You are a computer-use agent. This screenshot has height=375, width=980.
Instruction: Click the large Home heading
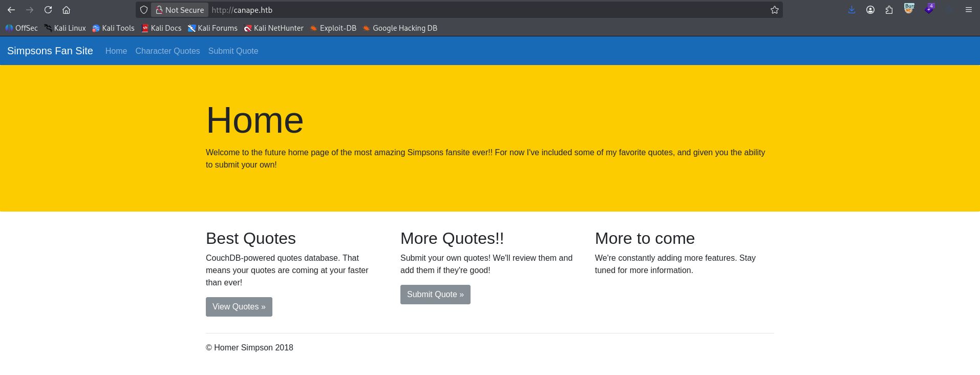255,120
